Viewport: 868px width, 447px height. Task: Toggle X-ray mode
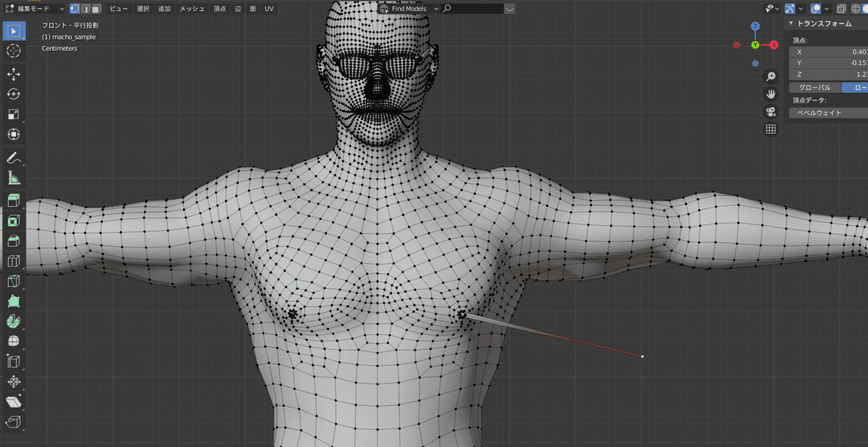841,9
